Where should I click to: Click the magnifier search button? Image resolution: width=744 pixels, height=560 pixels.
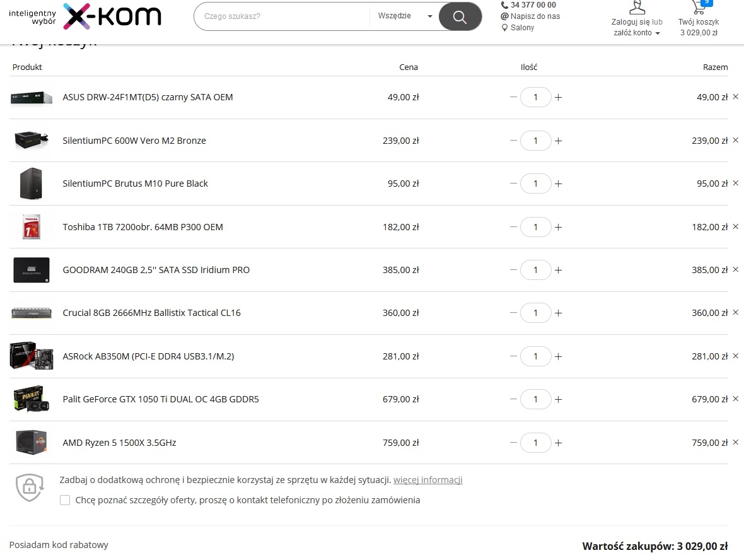(x=460, y=16)
